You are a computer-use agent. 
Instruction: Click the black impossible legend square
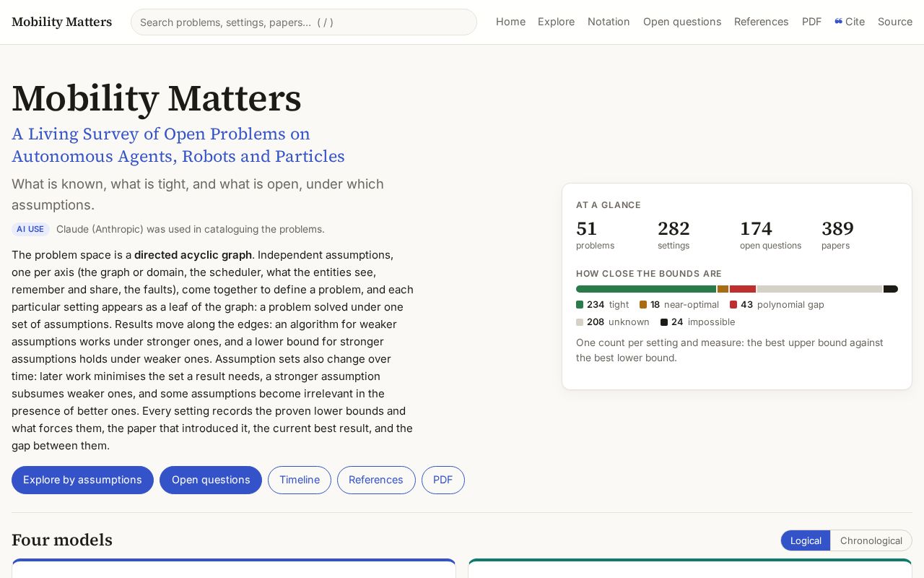click(664, 322)
